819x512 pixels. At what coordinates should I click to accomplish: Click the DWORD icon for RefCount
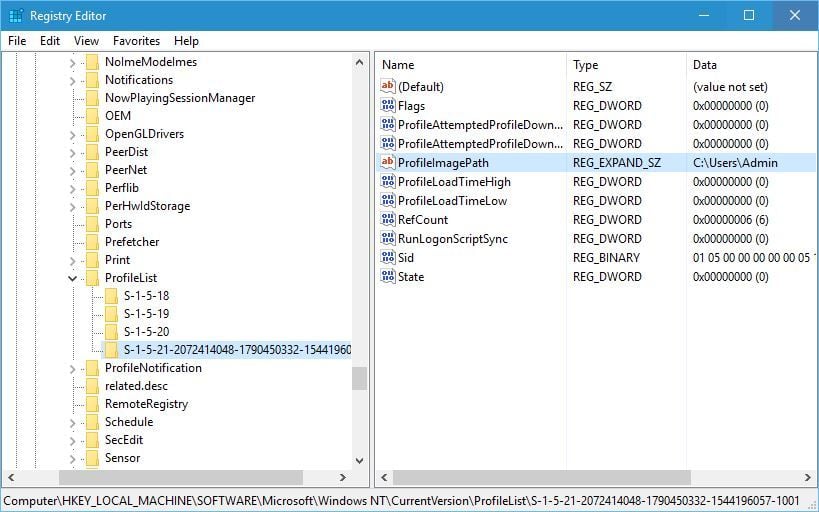tap(388, 219)
